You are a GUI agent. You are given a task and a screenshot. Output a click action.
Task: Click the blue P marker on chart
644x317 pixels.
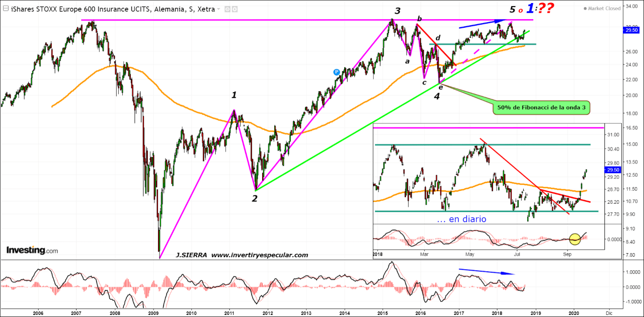336,72
